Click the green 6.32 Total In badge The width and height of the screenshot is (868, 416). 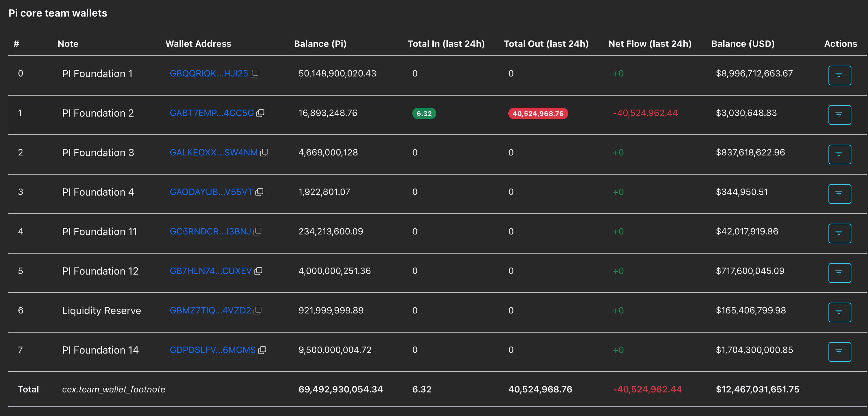(x=424, y=113)
